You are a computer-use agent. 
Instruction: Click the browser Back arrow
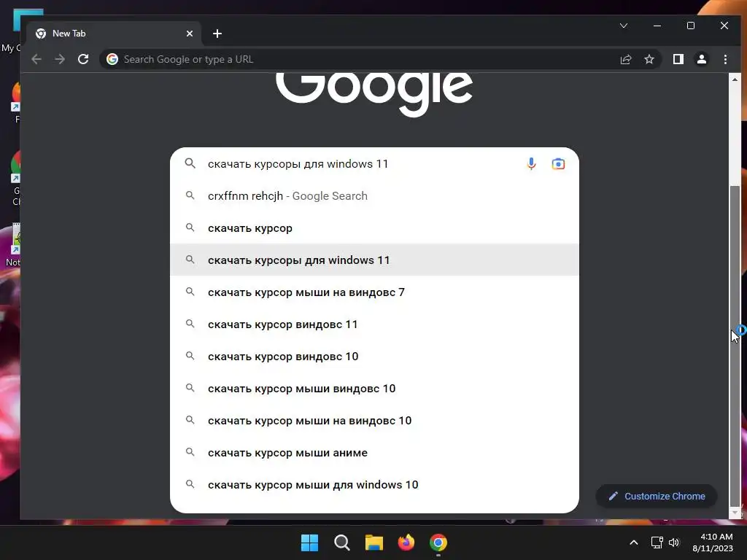click(36, 59)
